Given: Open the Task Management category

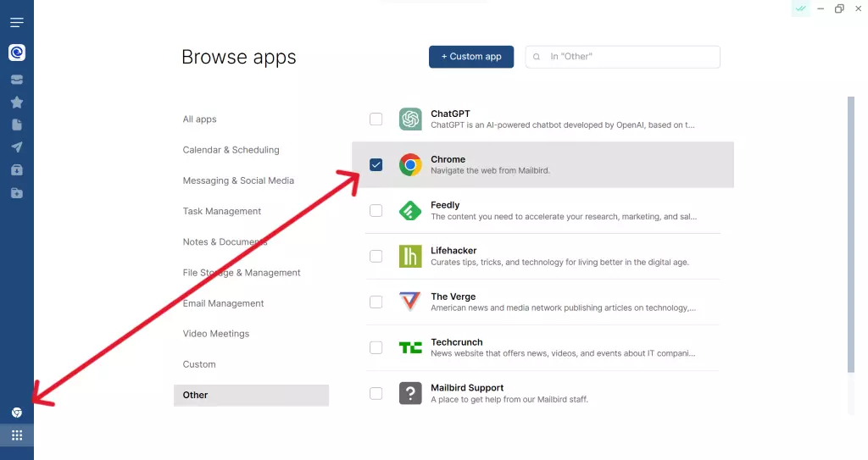Looking at the screenshot, I should [x=222, y=211].
